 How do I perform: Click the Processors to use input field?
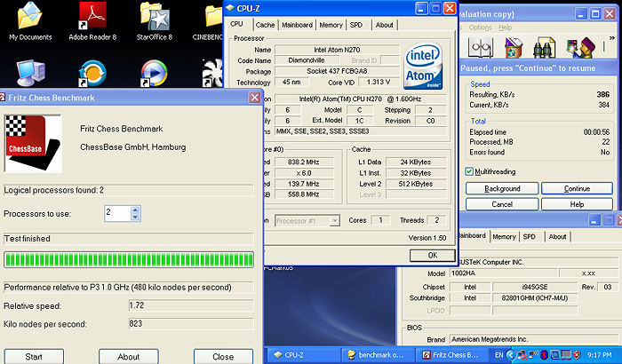point(117,213)
